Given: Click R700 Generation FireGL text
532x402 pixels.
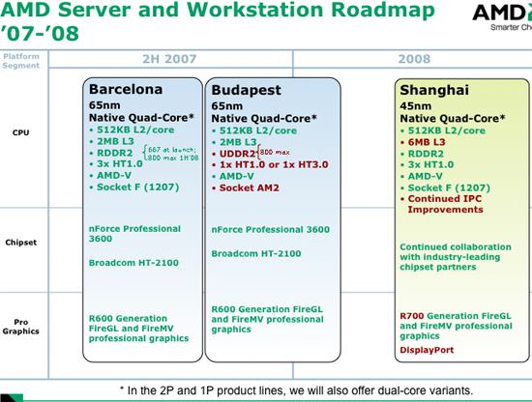Looking at the screenshot, I should click(x=456, y=316).
